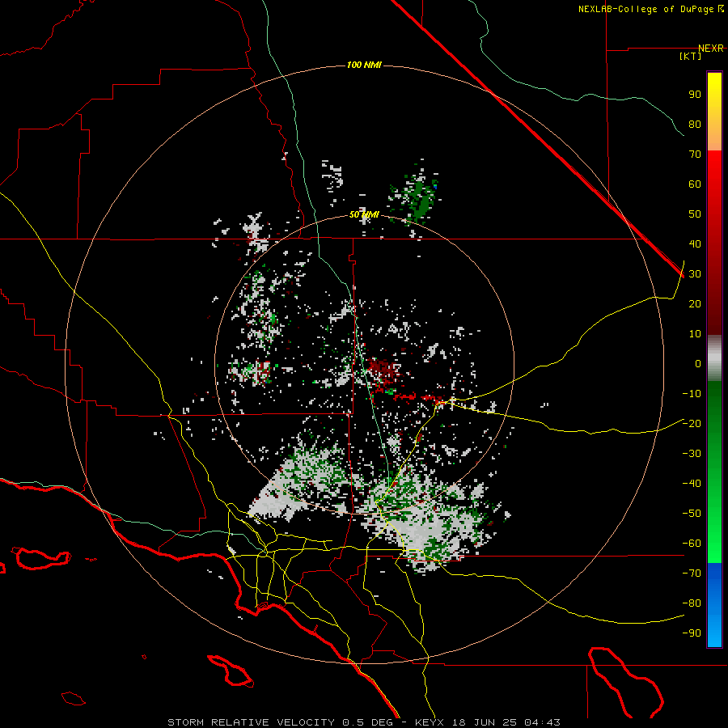Viewport: 728px width, 728px height.
Task: Click the 30 value on velocity scale
Action: click(695, 274)
